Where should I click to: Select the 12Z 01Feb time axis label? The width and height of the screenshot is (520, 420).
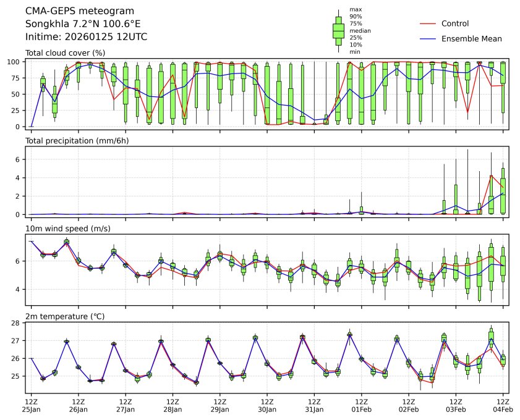pyautogui.click(x=361, y=405)
